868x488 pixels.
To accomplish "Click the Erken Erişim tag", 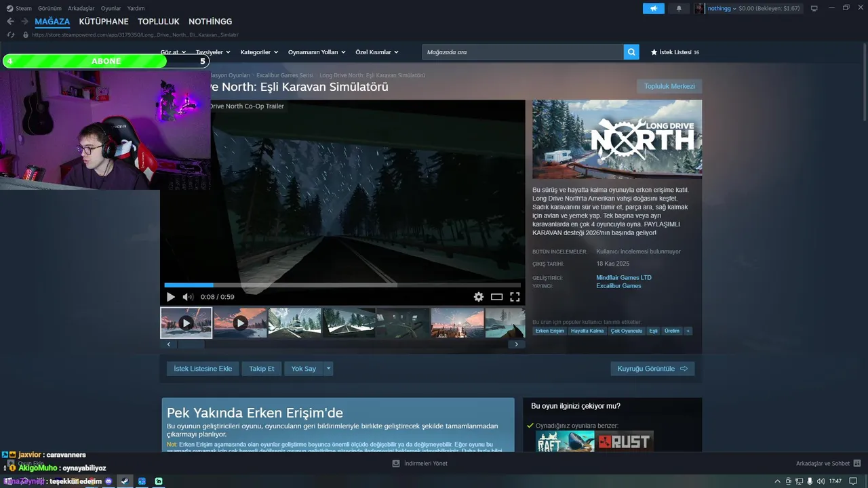I will tap(549, 331).
